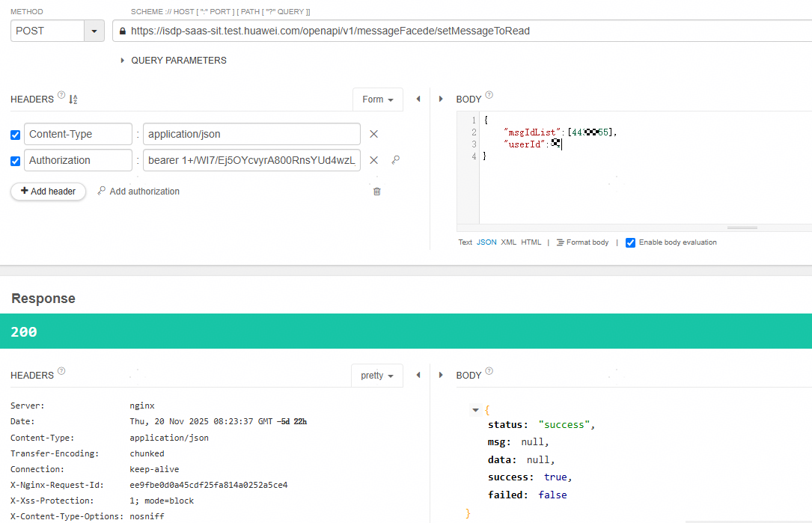This screenshot has width=812, height=523.
Task: Select the failed false value
Action: point(552,495)
